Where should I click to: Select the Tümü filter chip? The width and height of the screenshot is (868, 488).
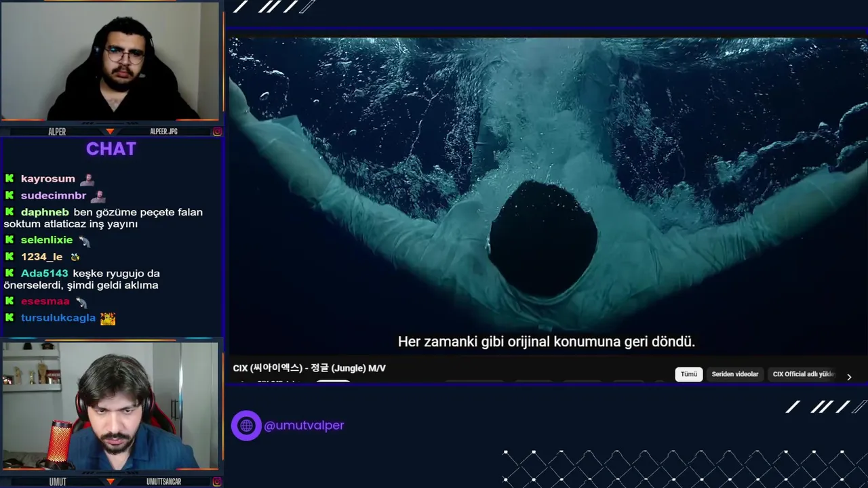(x=688, y=374)
